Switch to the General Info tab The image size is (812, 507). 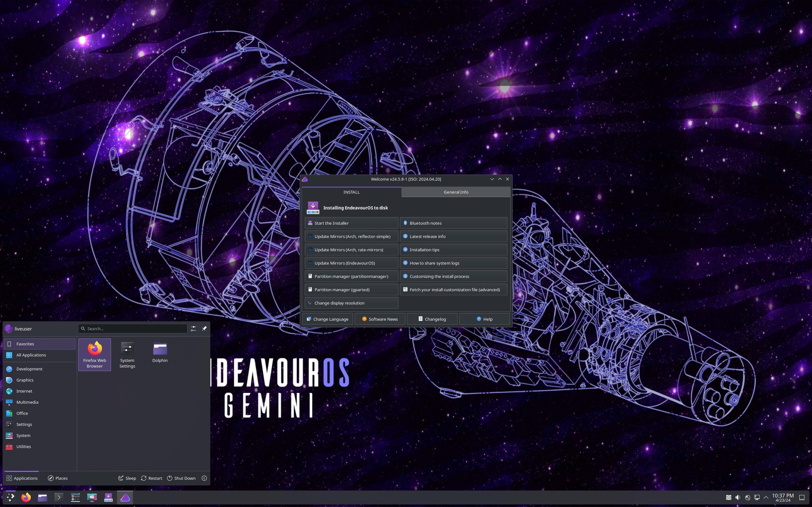tap(456, 192)
